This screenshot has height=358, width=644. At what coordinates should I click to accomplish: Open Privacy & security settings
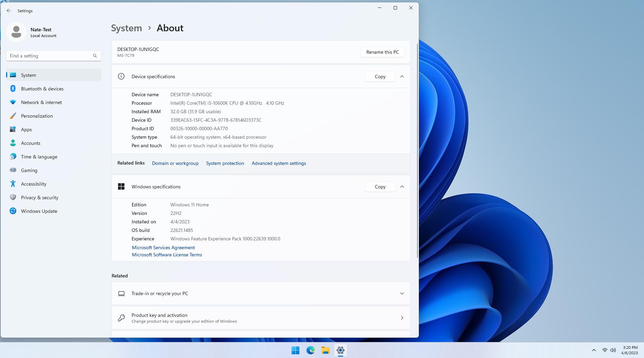(x=54, y=197)
